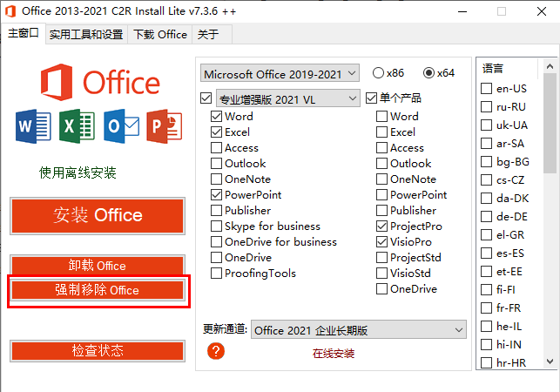The width and height of the screenshot is (560, 392).
Task: Open the 更新通道 update channel dropdown
Action: tap(359, 330)
